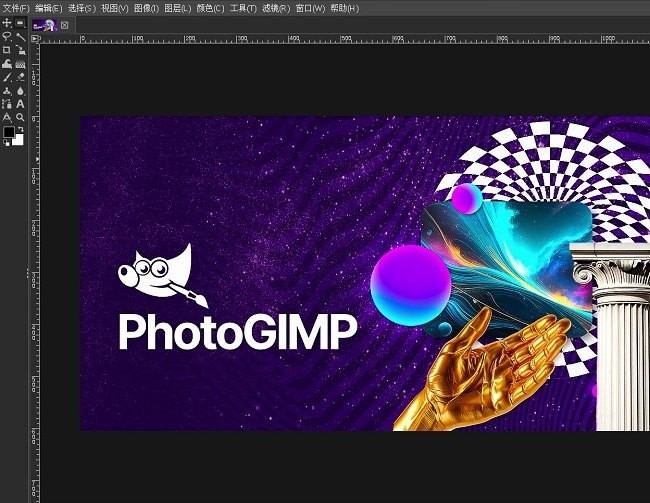Activate the Fuzzy Select magic wand
Viewport: 650px width, 503px height.
(20, 36)
